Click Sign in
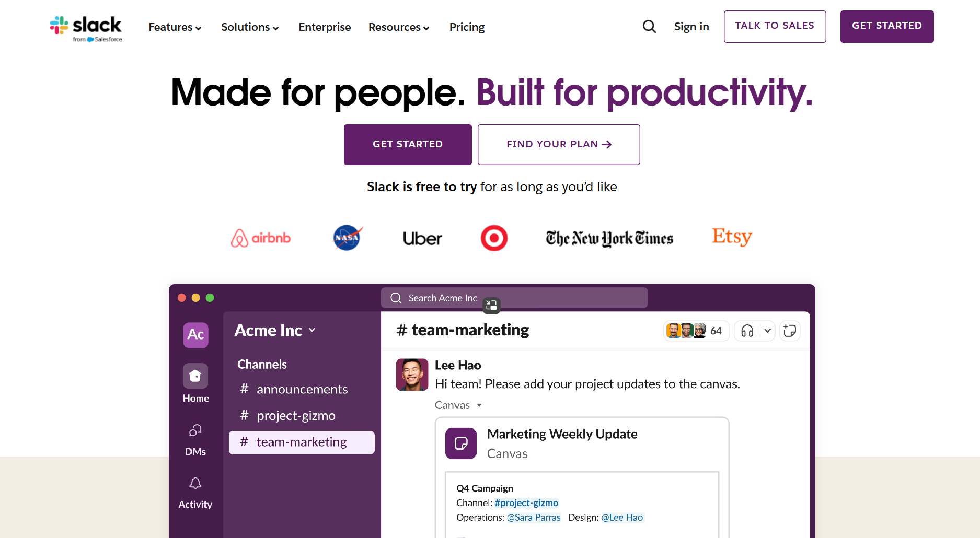The height and width of the screenshot is (538, 980). click(691, 26)
